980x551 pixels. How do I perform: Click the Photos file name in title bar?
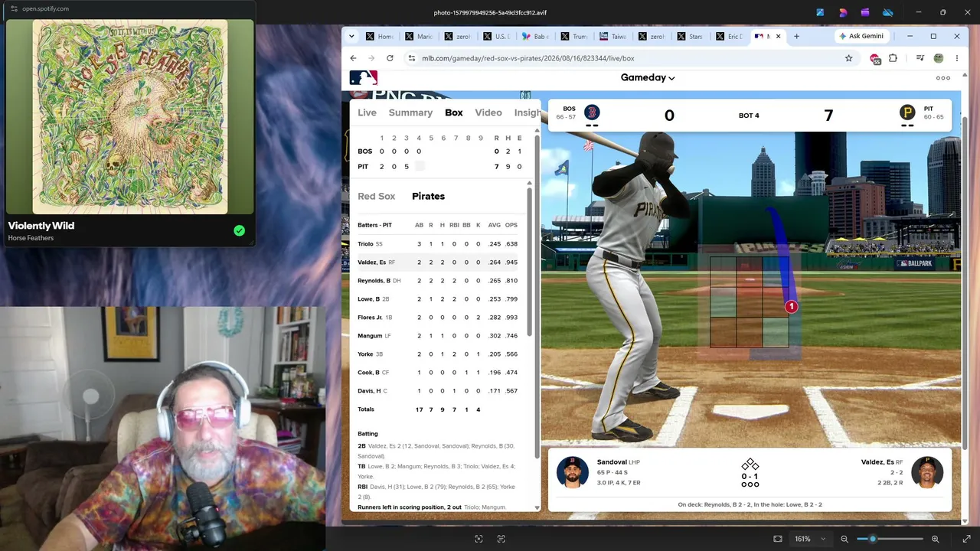[490, 12]
